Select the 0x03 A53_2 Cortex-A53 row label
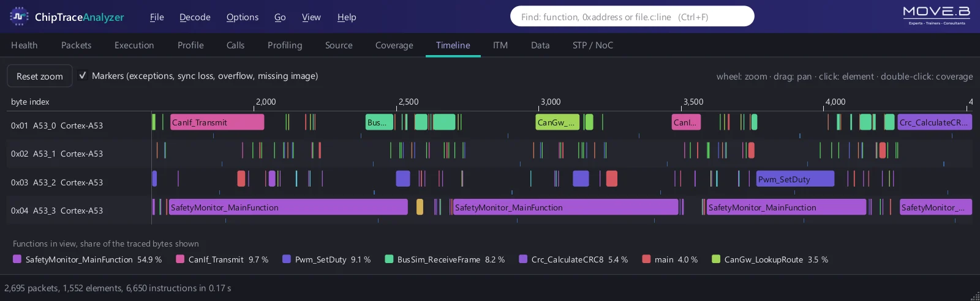 point(57,182)
